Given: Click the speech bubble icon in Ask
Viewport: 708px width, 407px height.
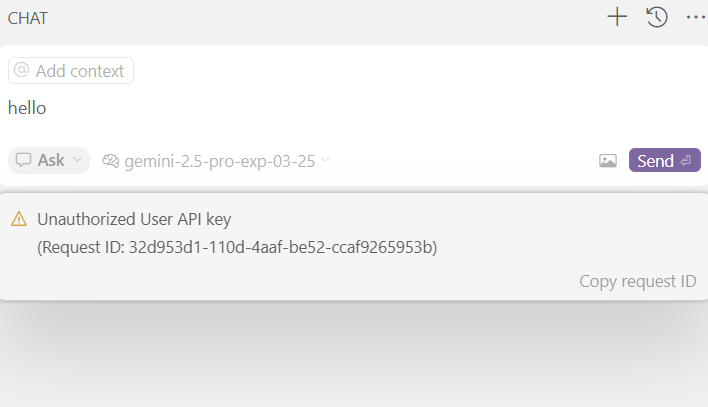Looking at the screenshot, I should (23, 160).
